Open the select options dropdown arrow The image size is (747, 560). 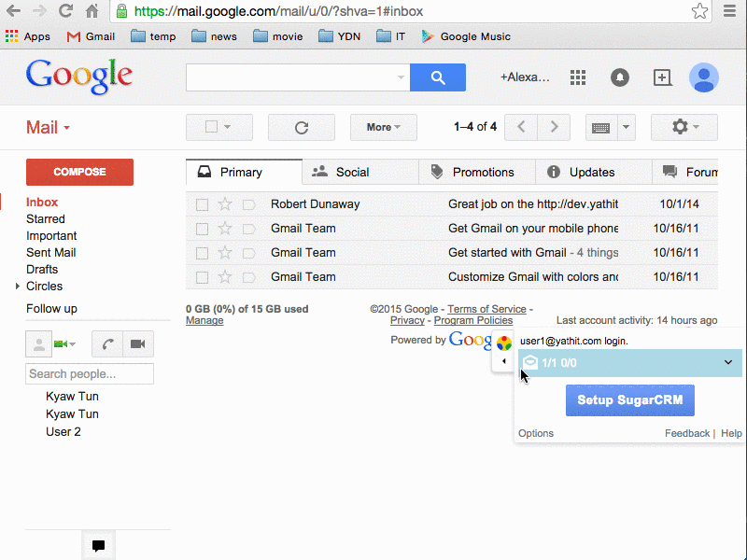[x=227, y=127]
